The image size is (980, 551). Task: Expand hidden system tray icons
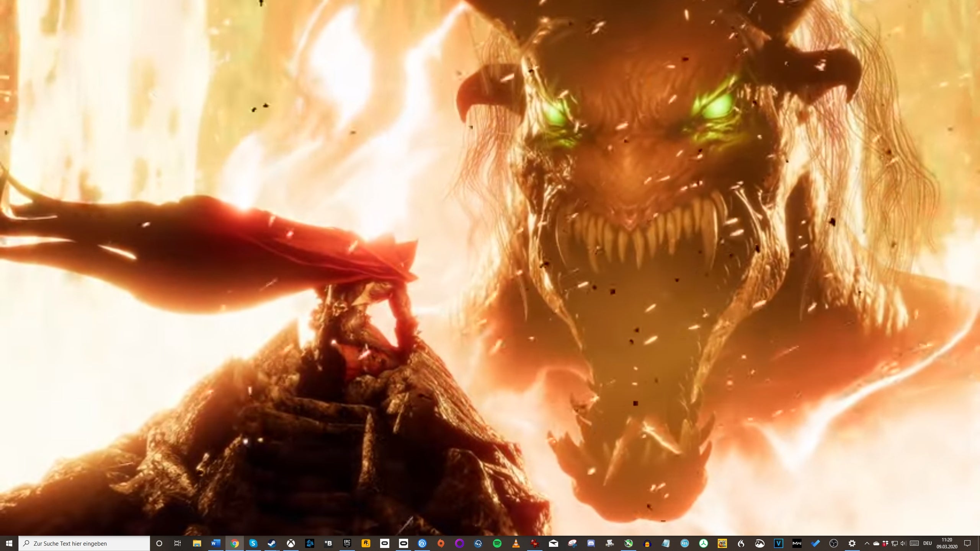(867, 543)
